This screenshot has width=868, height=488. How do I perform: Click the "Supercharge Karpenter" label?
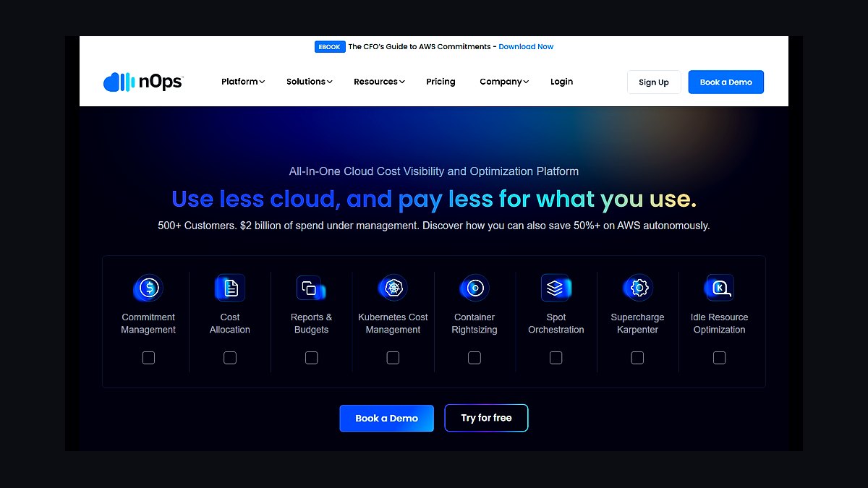coord(637,323)
